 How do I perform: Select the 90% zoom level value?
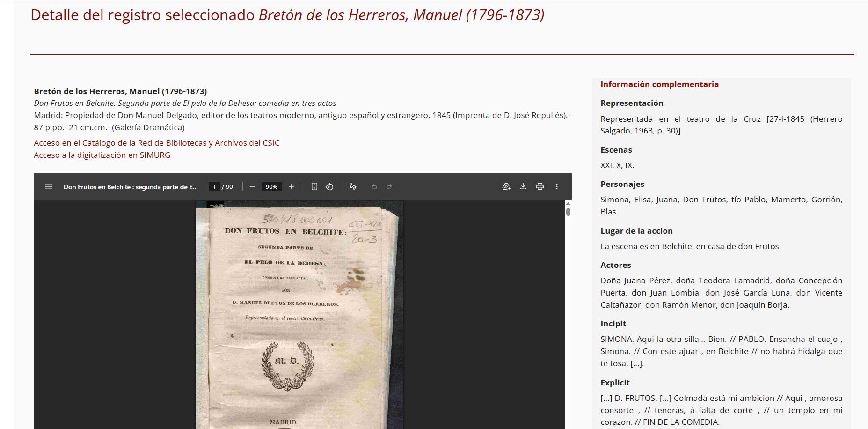coord(271,186)
